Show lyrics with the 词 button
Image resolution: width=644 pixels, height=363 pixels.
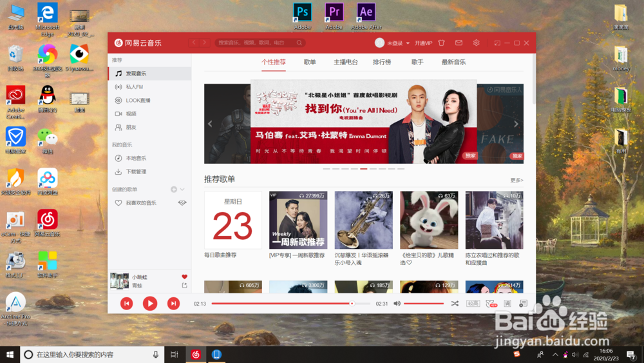tap(507, 304)
